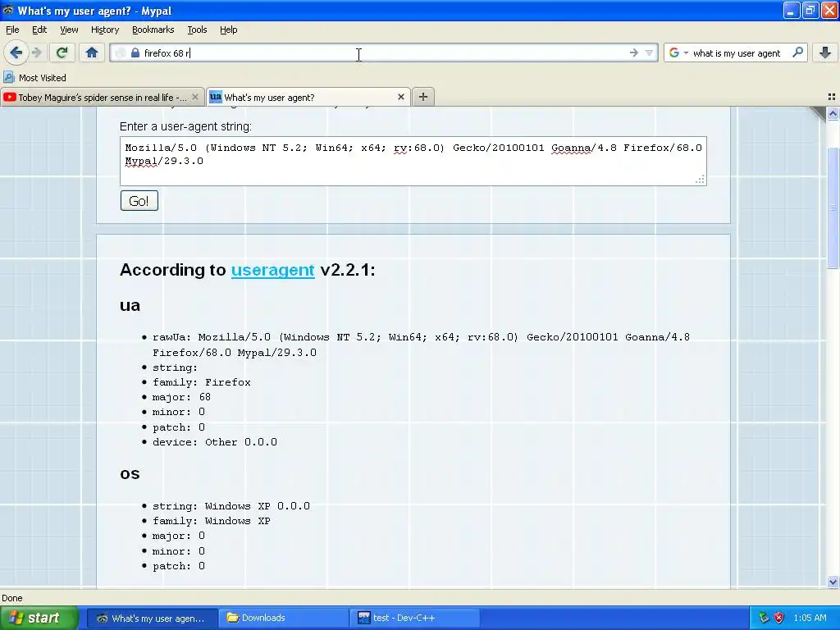The image size is (840, 630).
Task: Select the What's my user agen... taskbar button
Action: pos(153,619)
